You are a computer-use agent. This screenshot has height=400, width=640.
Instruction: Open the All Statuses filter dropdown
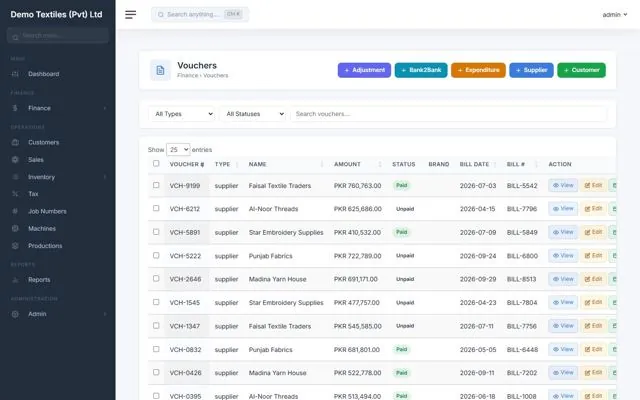[253, 114]
